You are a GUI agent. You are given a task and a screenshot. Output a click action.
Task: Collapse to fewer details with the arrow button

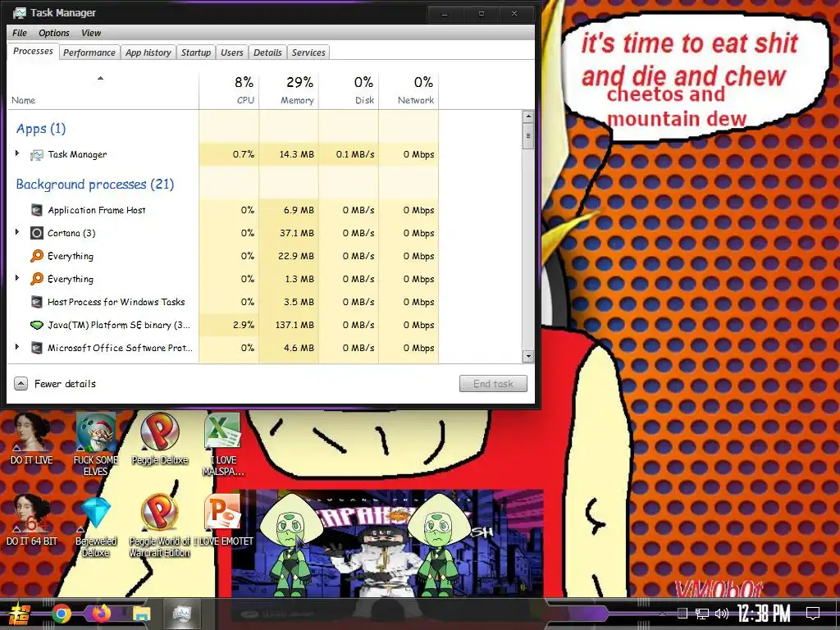21,384
